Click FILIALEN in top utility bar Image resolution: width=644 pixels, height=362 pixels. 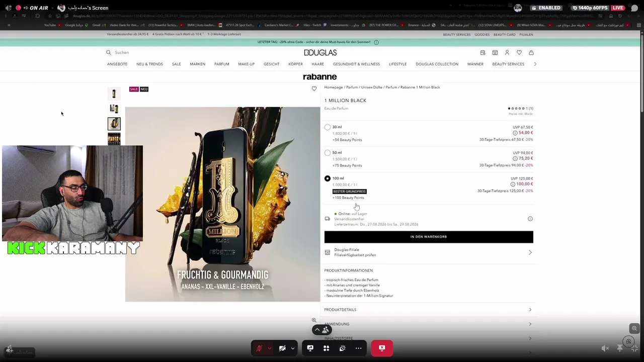(x=526, y=35)
